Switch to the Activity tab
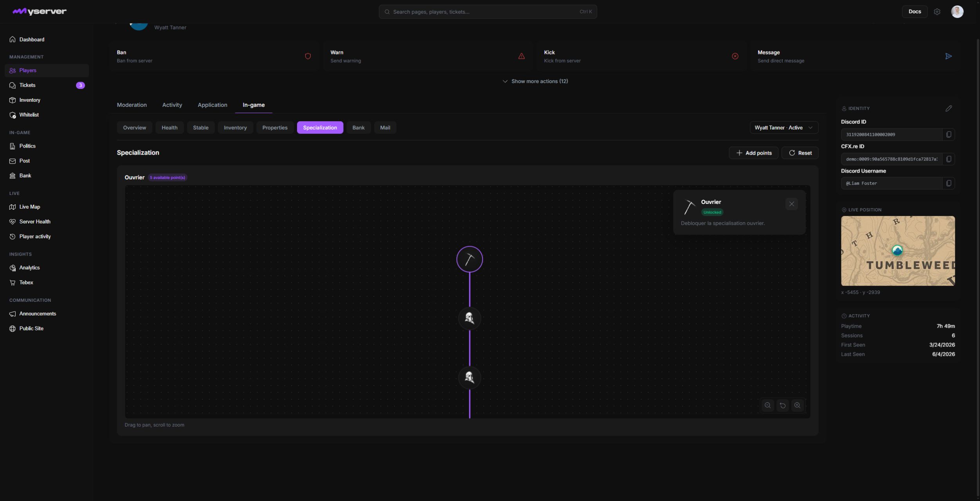 click(x=172, y=105)
